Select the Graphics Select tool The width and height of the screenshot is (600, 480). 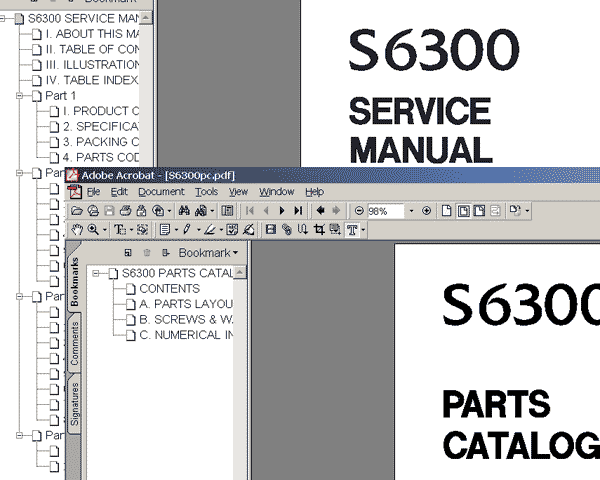point(142,230)
